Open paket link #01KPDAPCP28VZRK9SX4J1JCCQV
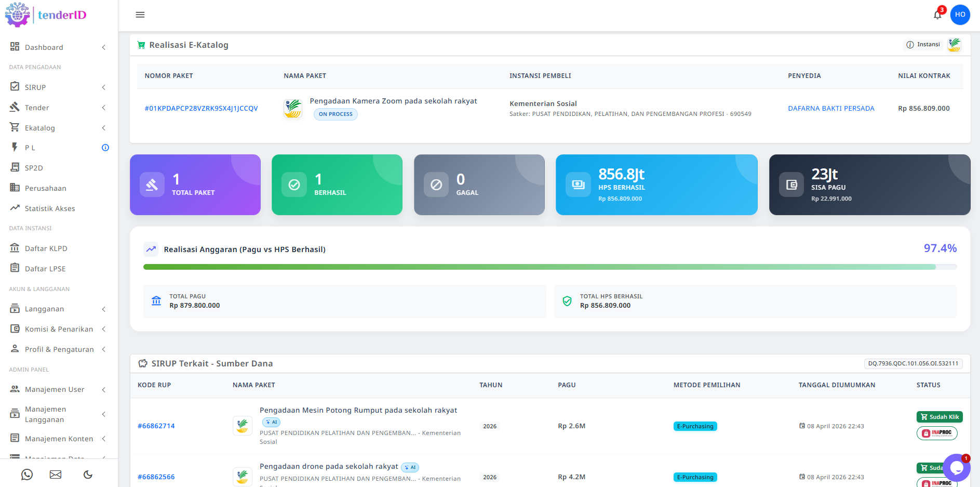The height and width of the screenshot is (487, 980). (201, 108)
